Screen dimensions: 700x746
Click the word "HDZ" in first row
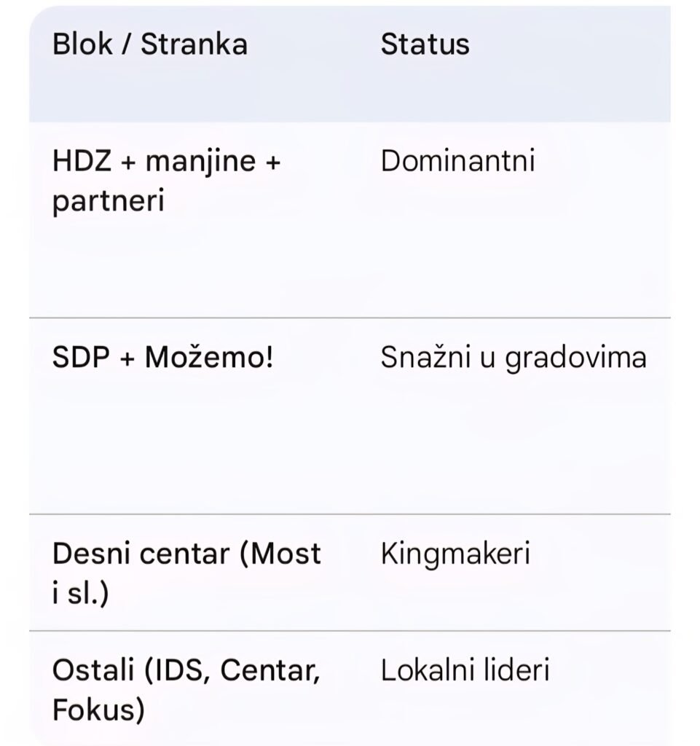coord(82,161)
